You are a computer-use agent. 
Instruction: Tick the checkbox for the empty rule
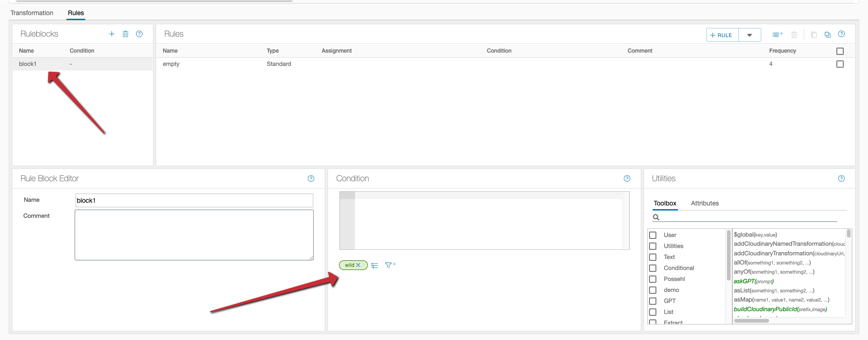click(x=840, y=64)
